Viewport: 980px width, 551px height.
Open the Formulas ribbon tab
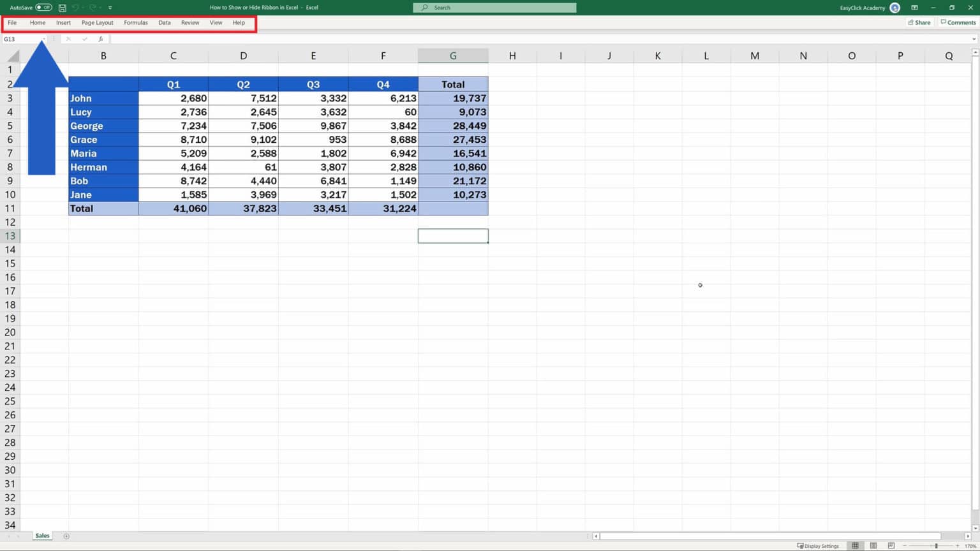click(136, 22)
